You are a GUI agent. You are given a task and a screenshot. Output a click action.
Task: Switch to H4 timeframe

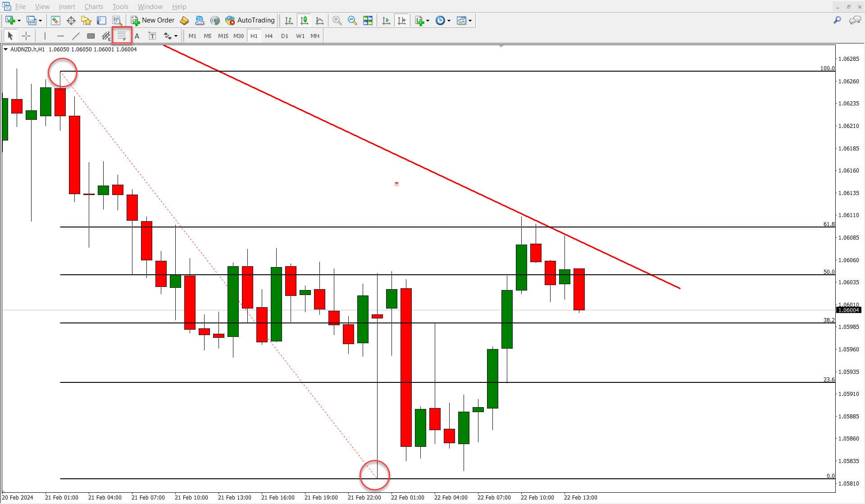[x=269, y=36]
